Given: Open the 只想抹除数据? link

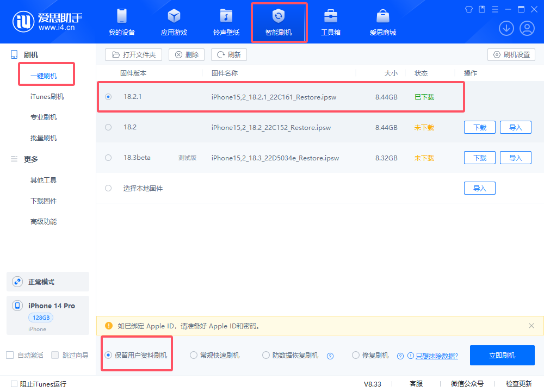Looking at the screenshot, I should [x=437, y=355].
